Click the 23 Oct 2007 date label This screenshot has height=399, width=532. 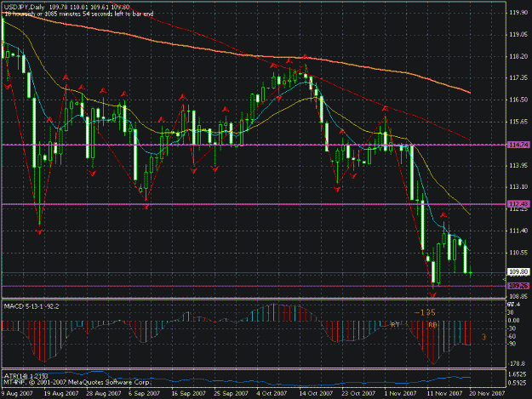(358, 393)
